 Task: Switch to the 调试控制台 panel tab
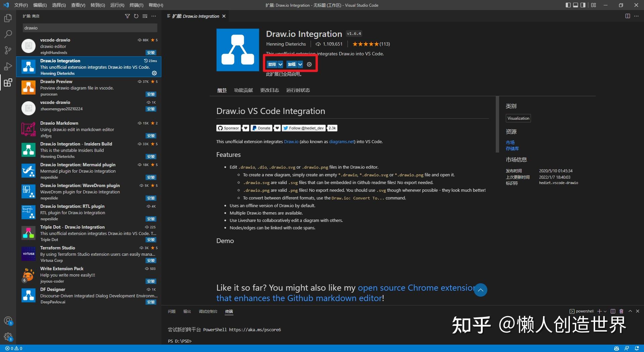pyautogui.click(x=208, y=311)
